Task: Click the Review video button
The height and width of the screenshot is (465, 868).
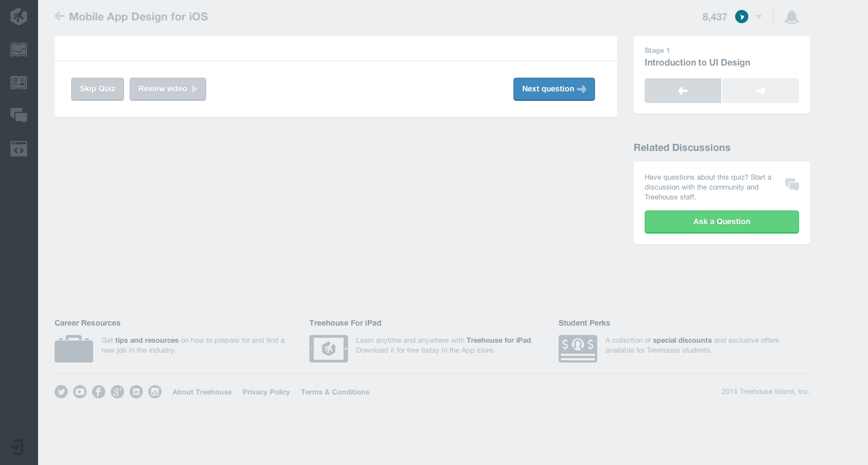Action: coord(168,89)
